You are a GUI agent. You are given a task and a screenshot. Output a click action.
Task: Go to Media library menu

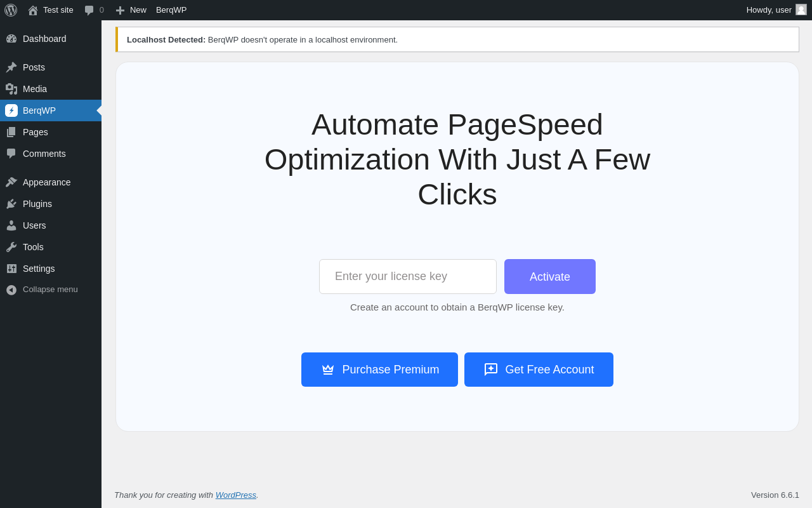coord(51,89)
